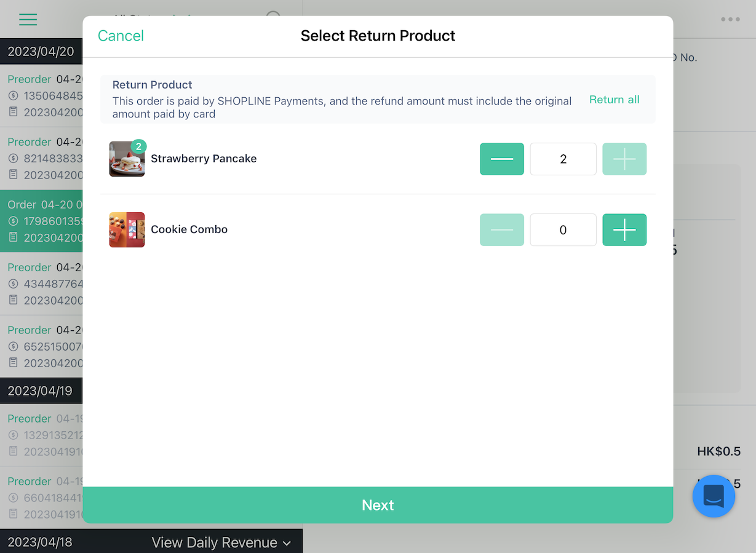The width and height of the screenshot is (756, 553).
Task: Open the hamburger menu icon
Action: (28, 19)
